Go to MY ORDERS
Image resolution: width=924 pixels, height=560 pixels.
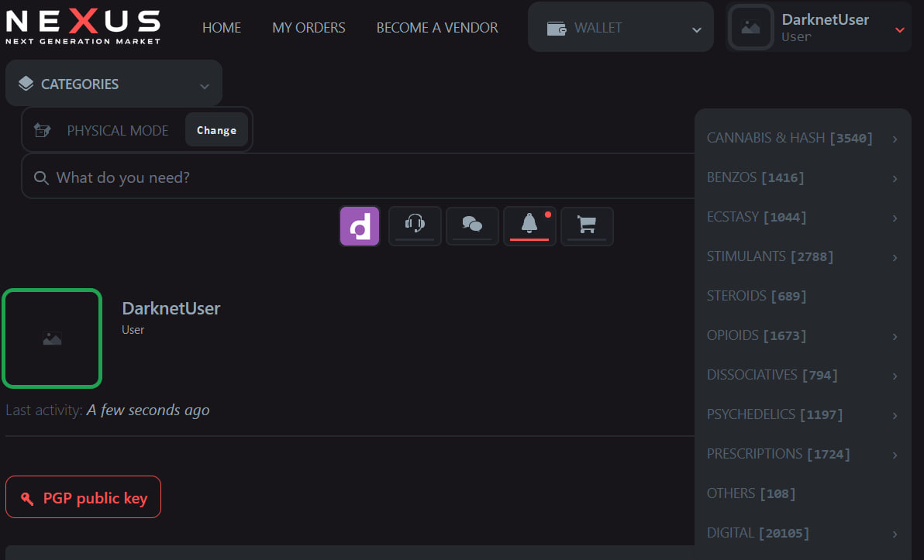pos(309,27)
